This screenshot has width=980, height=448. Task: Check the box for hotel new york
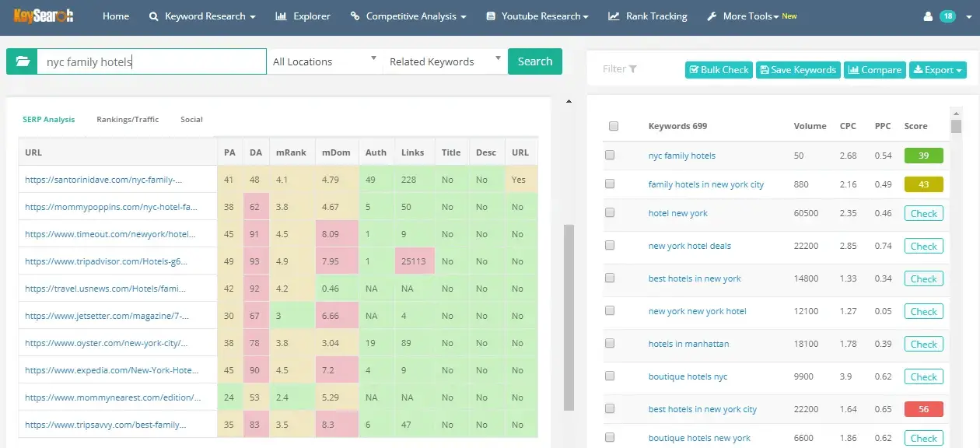(x=611, y=213)
